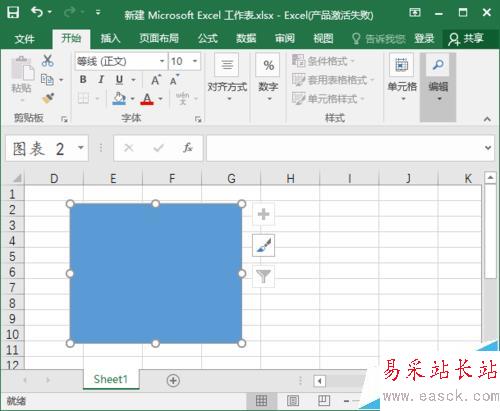Image resolution: width=500 pixels, height=411 pixels.
Task: Click the Chart Styles brush button
Action: point(263,245)
